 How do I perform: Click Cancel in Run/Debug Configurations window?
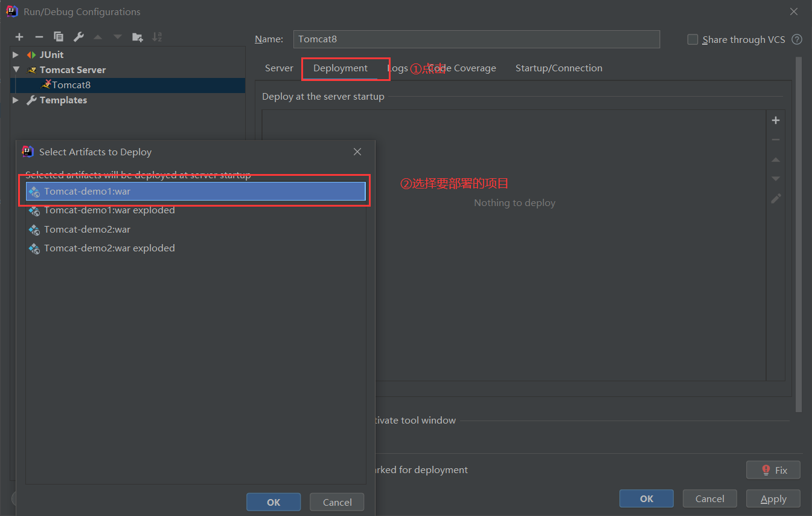pos(710,498)
